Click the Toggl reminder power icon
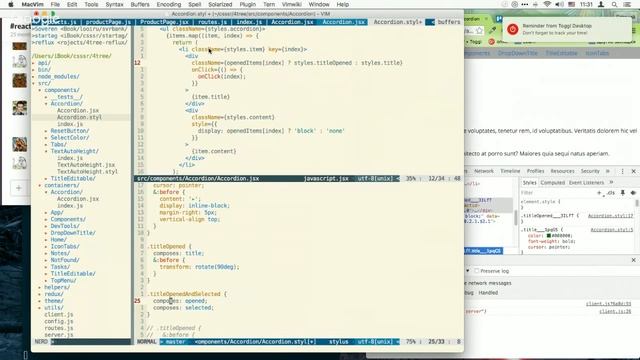Image resolution: width=640 pixels, height=360 pixels. coord(513,29)
